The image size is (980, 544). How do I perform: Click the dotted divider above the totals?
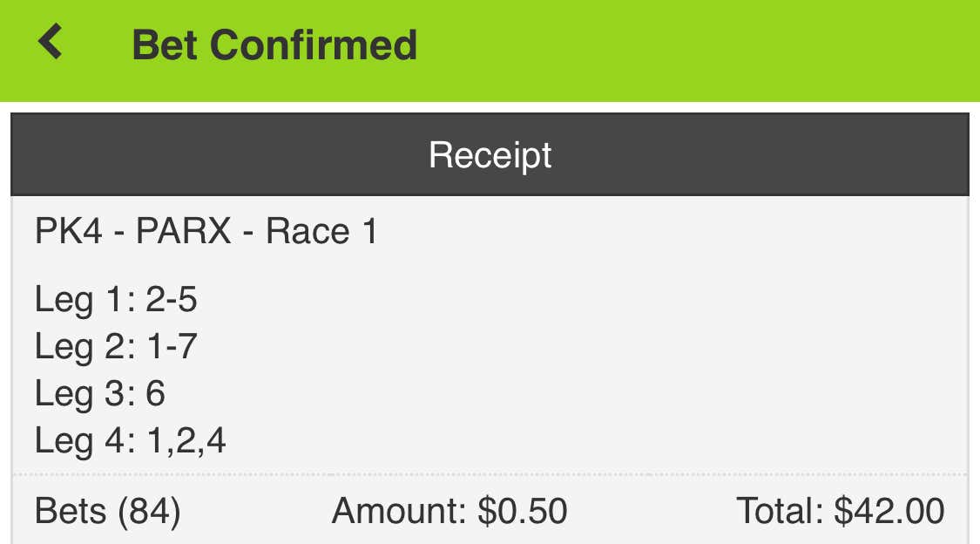click(x=490, y=475)
